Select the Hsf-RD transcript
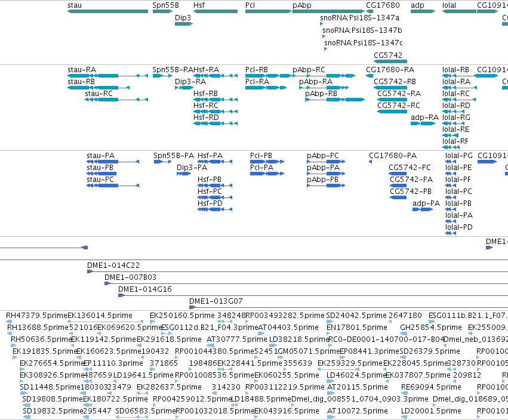Viewport: 508px width, 420px height. (215, 123)
